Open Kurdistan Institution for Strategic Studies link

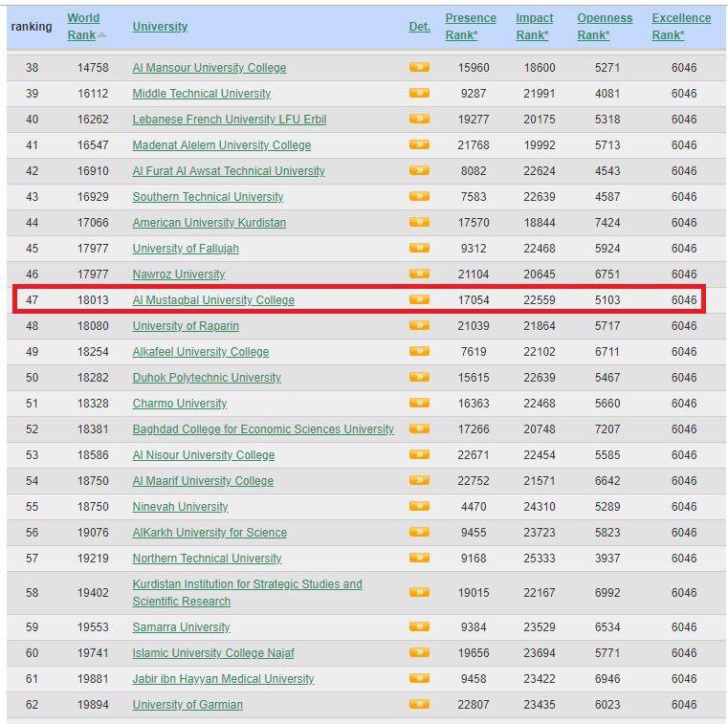pyautogui.click(x=247, y=584)
